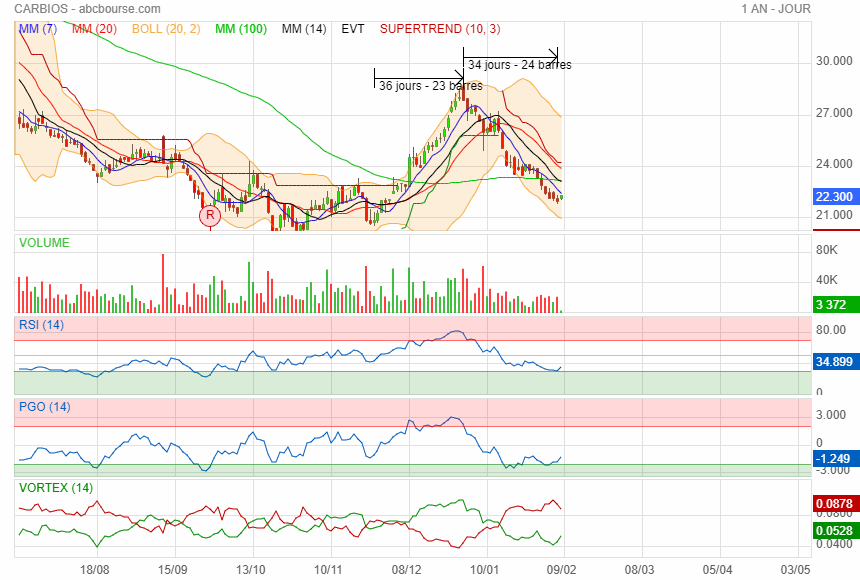The width and height of the screenshot is (860, 580).
Task: Click the 24.000 price axis label
Action: pyautogui.click(x=834, y=164)
